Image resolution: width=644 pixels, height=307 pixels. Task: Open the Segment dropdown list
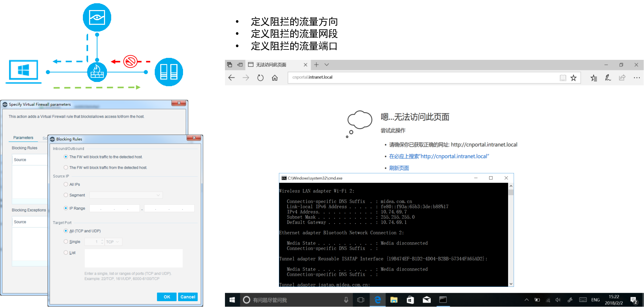(158, 195)
